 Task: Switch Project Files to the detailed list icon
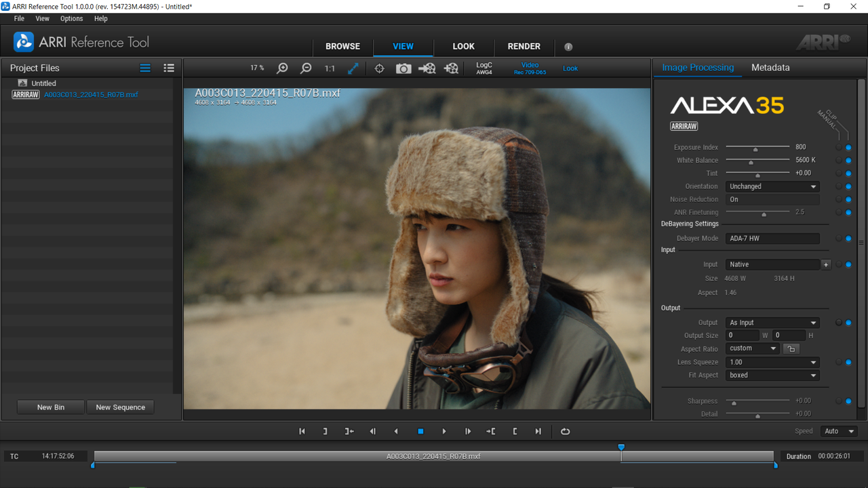[169, 68]
